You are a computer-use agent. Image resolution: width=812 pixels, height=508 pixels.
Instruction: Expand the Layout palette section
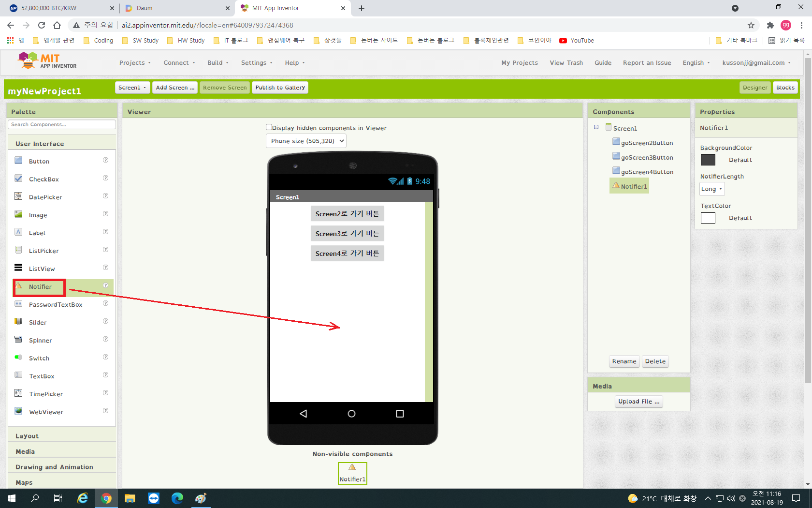[x=62, y=436]
